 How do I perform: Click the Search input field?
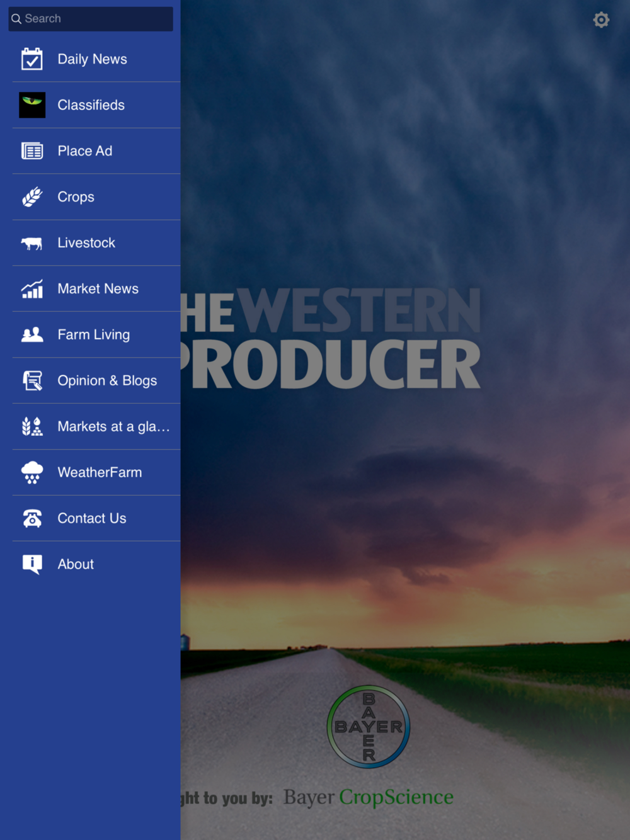(x=91, y=19)
